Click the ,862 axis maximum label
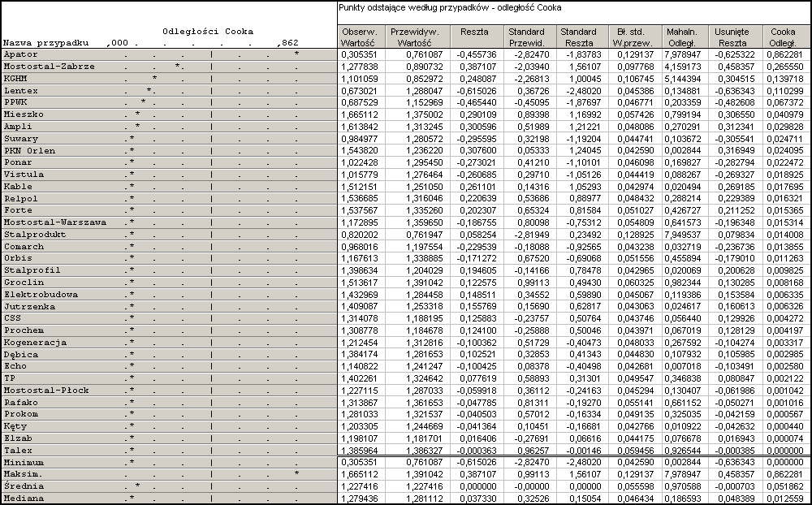The height and width of the screenshot is (505, 812). pos(287,43)
